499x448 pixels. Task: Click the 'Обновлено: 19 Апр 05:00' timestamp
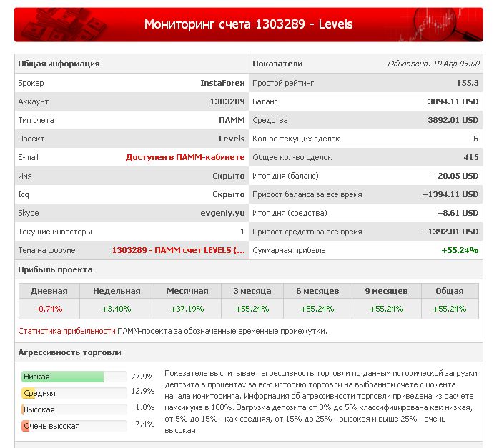(x=433, y=64)
